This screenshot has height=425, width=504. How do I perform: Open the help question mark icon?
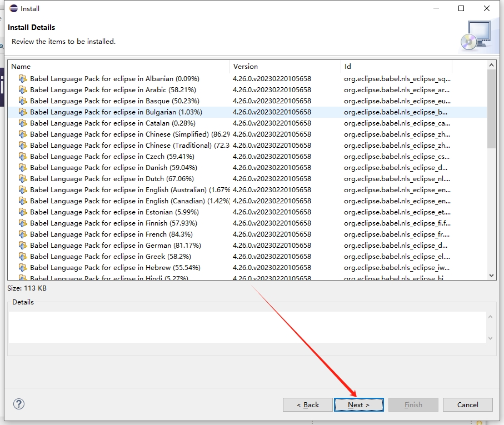pyautogui.click(x=19, y=404)
